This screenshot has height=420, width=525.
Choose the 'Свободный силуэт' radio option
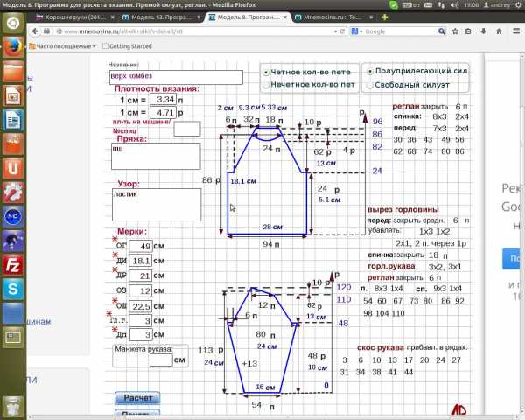tap(367, 84)
